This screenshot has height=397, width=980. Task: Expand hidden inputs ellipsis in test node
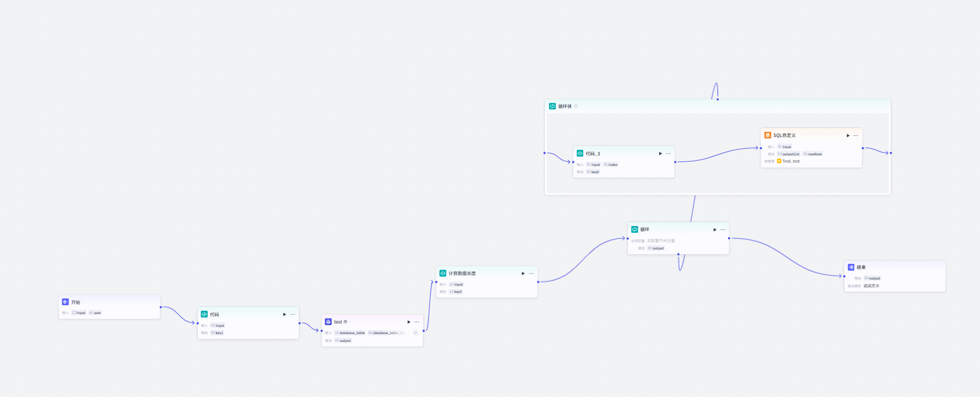pos(415,332)
